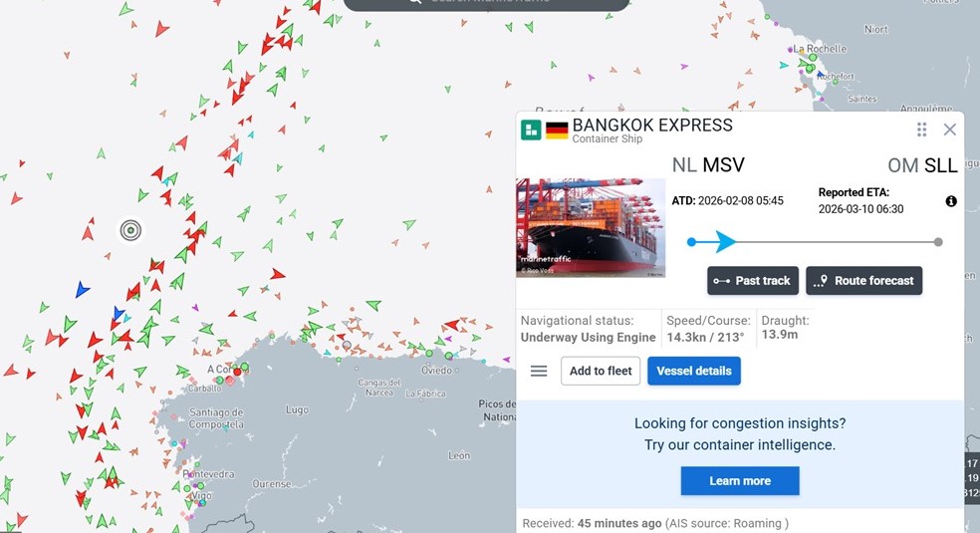Click Learn more about container intelligence
Screen dimensions: 980x533
740,480
